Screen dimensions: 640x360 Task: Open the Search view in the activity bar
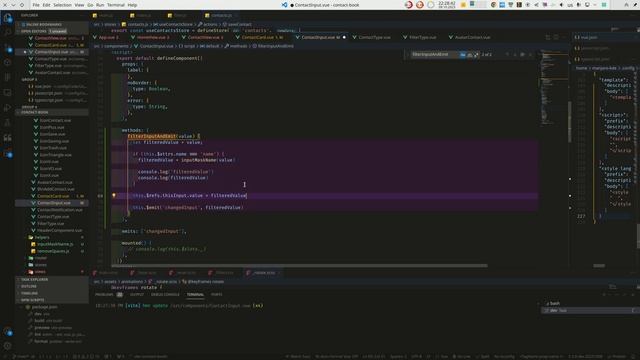click(7, 33)
